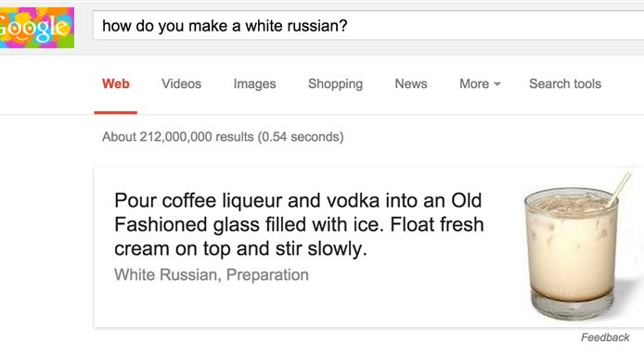
Task: Click the colorful Google doodle logo
Action: tap(37, 28)
